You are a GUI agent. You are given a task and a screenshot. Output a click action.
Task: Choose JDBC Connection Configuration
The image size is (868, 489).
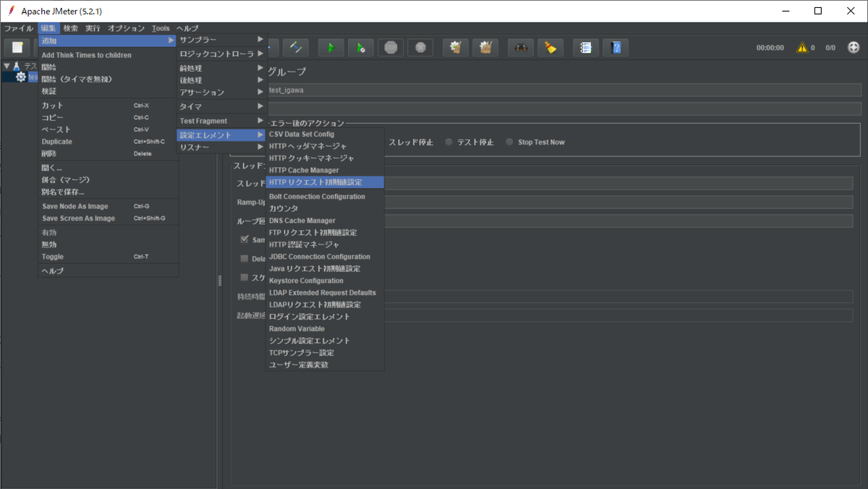click(325, 257)
